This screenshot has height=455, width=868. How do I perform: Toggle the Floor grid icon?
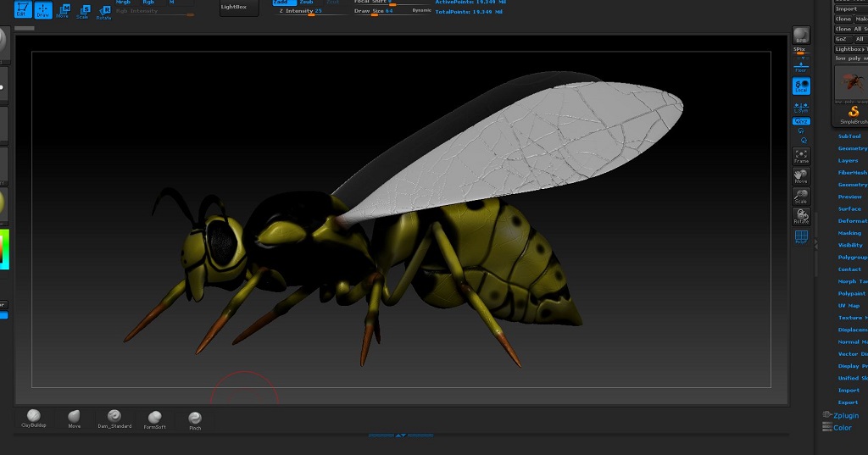[x=801, y=65]
